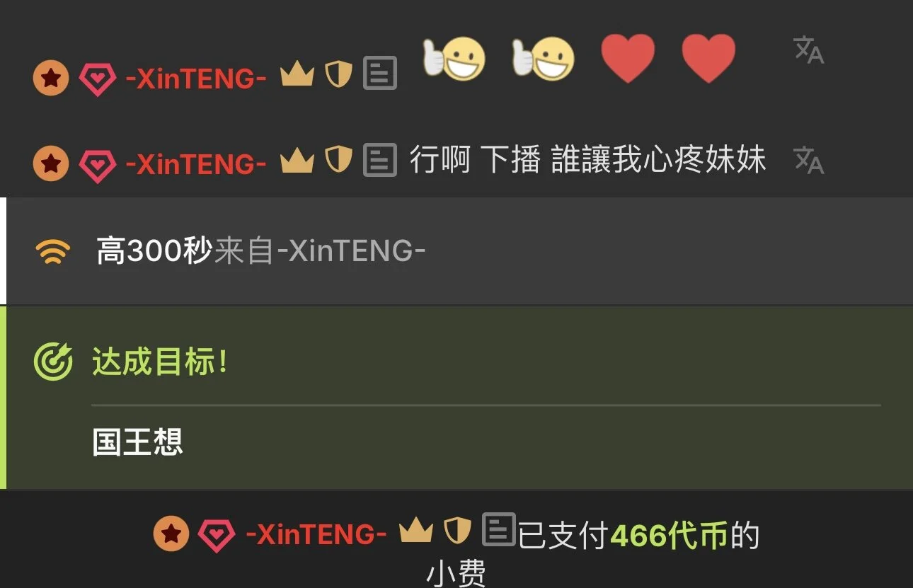This screenshot has height=588, width=913.
Task: Translate the emoji message from -XinTENG-
Action: coord(809,50)
